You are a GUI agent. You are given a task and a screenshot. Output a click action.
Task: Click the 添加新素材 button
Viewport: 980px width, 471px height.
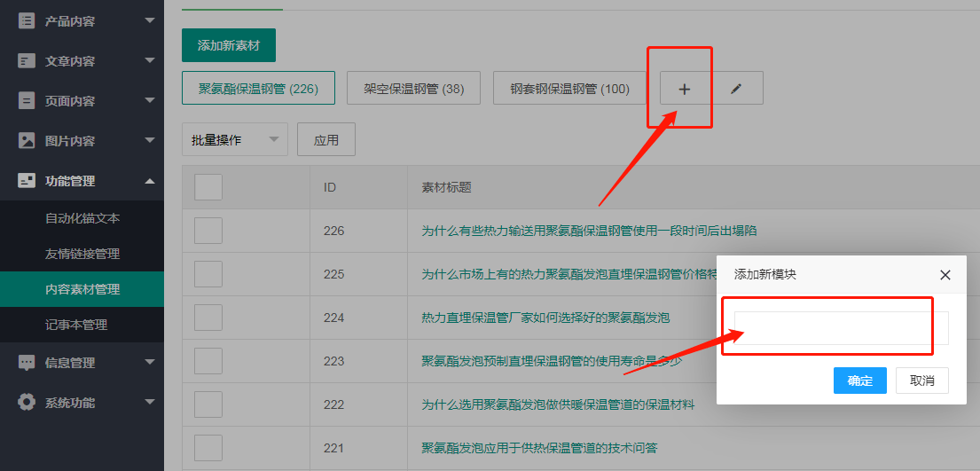[x=228, y=45]
